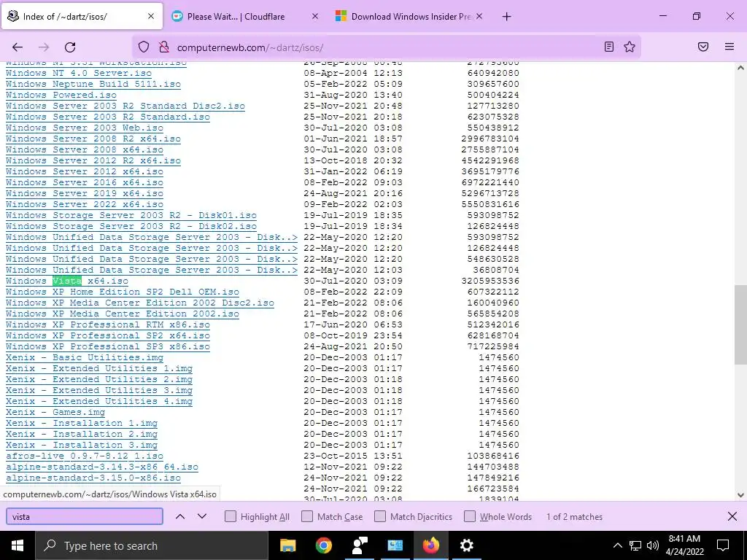Open Windows Server 2012 R2 x64.iso link

93,161
